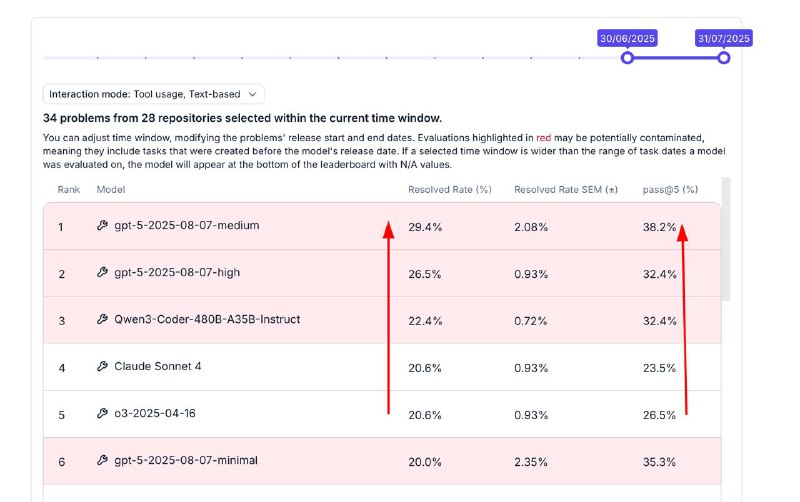Open the Interaction mode dropdown

coord(153,94)
